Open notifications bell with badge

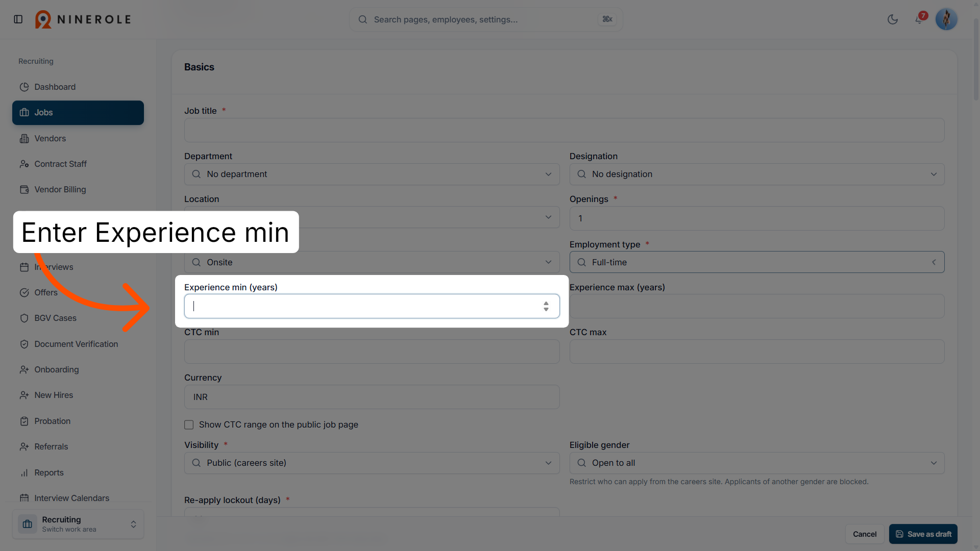(x=919, y=19)
